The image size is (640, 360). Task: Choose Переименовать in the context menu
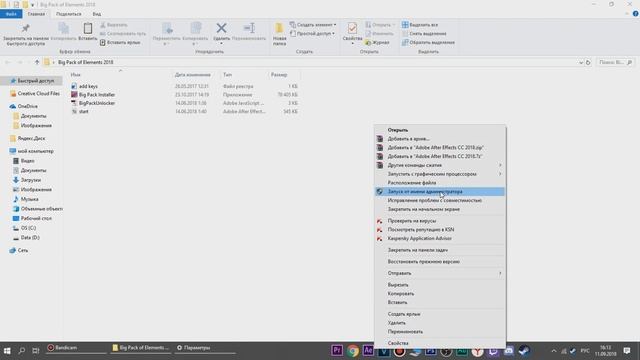pyautogui.click(x=440, y=332)
